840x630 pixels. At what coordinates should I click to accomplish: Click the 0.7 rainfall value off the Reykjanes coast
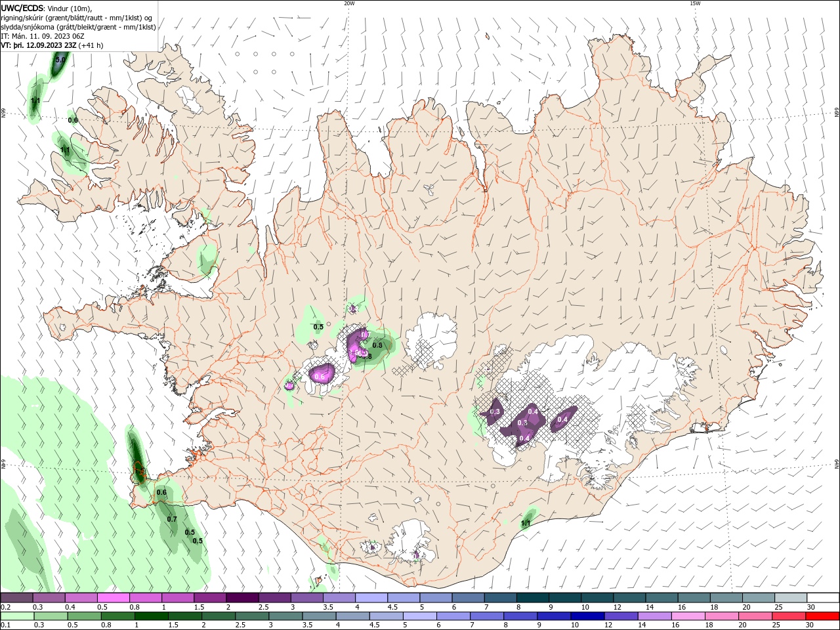tap(172, 519)
